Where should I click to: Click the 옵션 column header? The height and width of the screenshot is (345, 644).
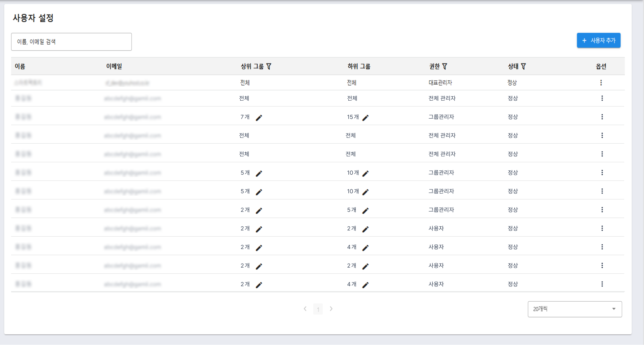(601, 66)
